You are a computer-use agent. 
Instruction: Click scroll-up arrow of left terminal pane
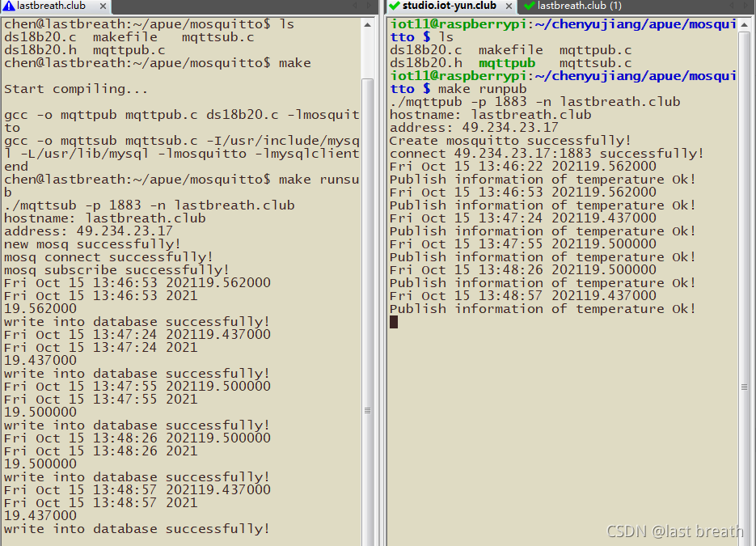pos(367,24)
